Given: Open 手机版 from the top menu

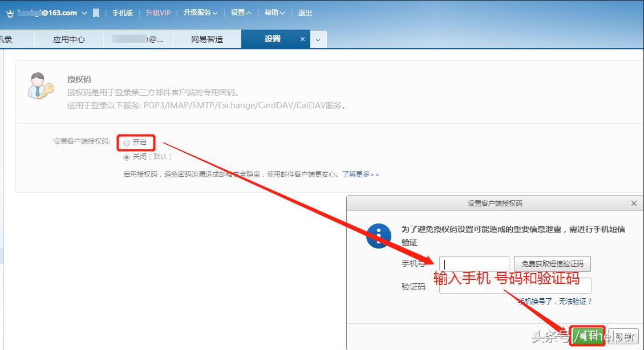Looking at the screenshot, I should (123, 12).
